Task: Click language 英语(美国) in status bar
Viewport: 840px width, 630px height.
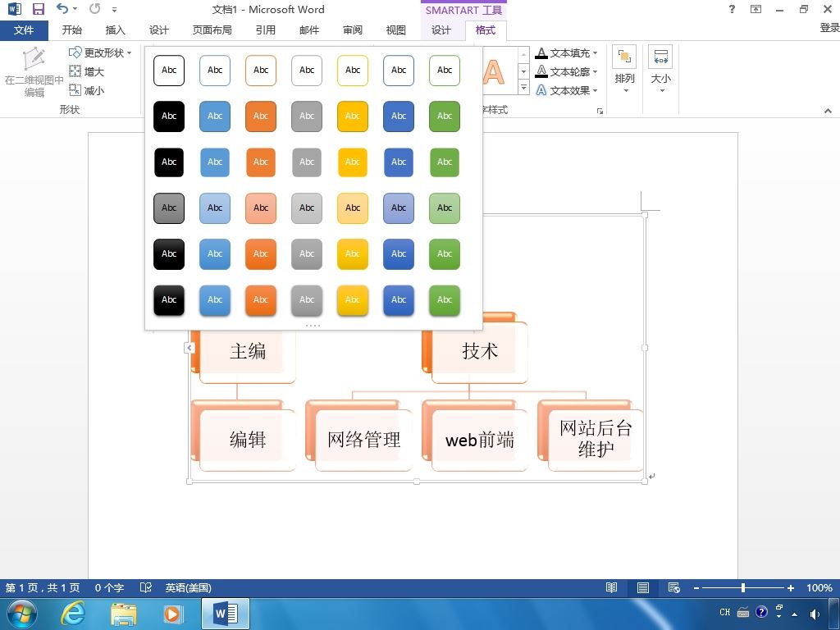Action: pyautogui.click(x=188, y=587)
